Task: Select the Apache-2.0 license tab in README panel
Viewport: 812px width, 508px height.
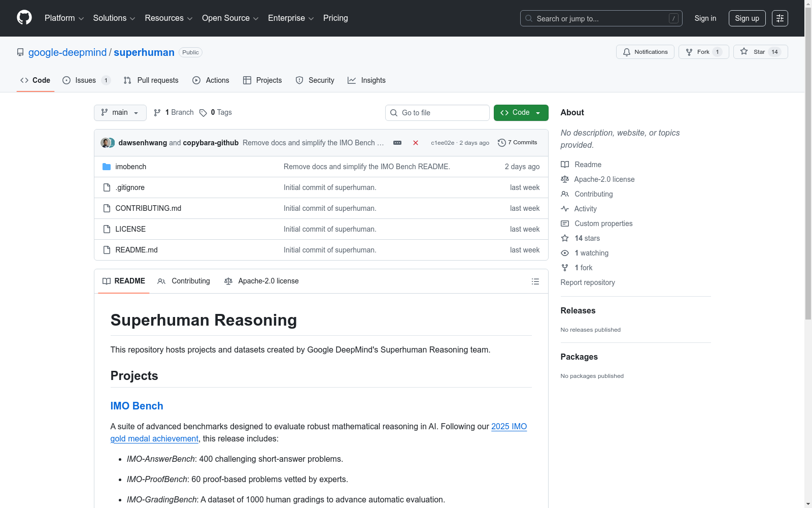Action: coord(261,281)
